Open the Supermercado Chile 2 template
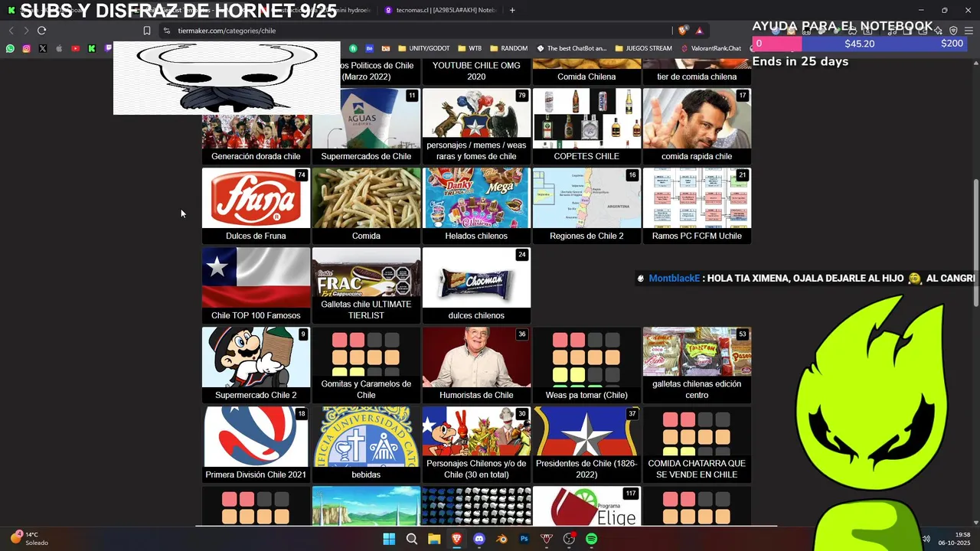This screenshot has width=980, height=551. click(x=256, y=364)
